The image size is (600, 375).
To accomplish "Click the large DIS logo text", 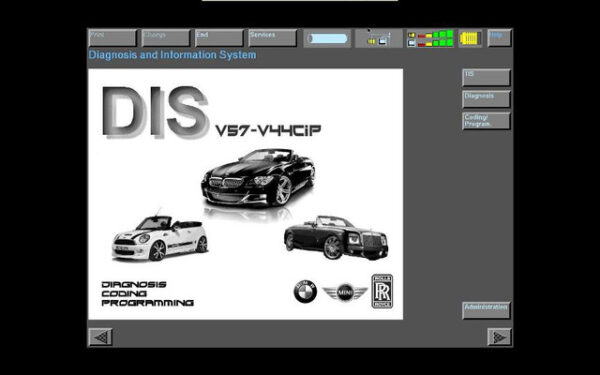I will (156, 112).
